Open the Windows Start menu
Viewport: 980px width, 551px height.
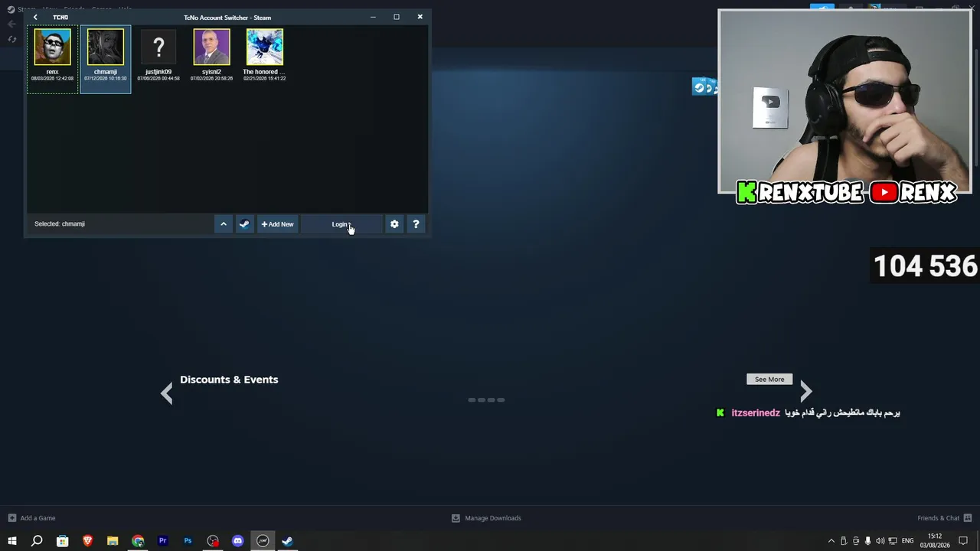pyautogui.click(x=12, y=541)
